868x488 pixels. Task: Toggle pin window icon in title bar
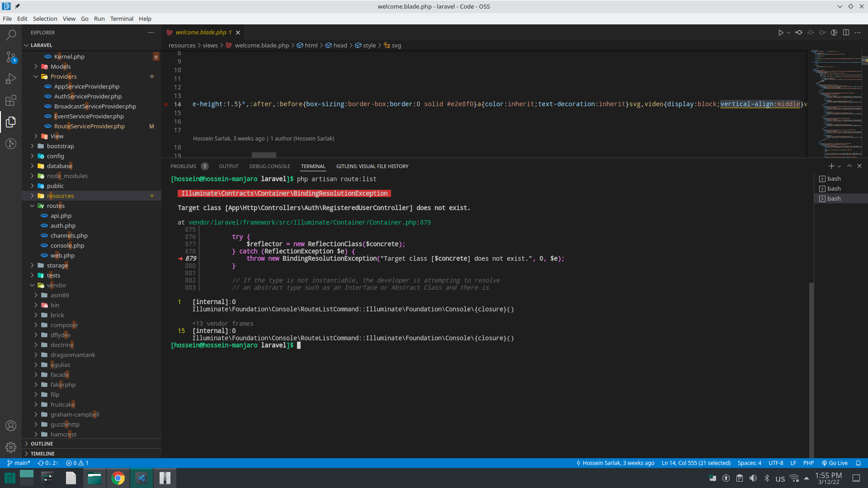tap(17, 6)
